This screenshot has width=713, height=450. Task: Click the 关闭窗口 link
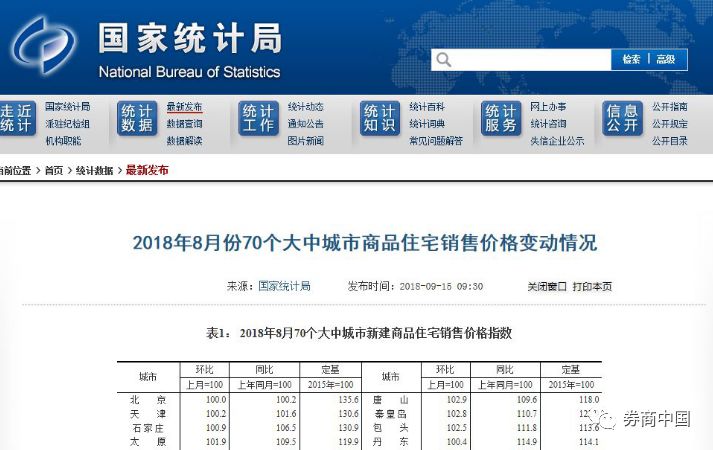click(x=547, y=286)
